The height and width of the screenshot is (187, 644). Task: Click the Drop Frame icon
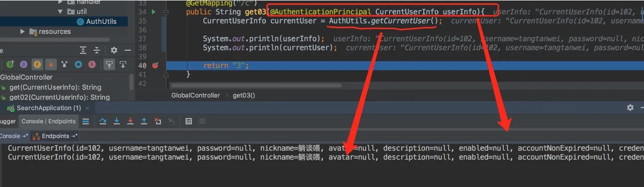(x=158, y=121)
